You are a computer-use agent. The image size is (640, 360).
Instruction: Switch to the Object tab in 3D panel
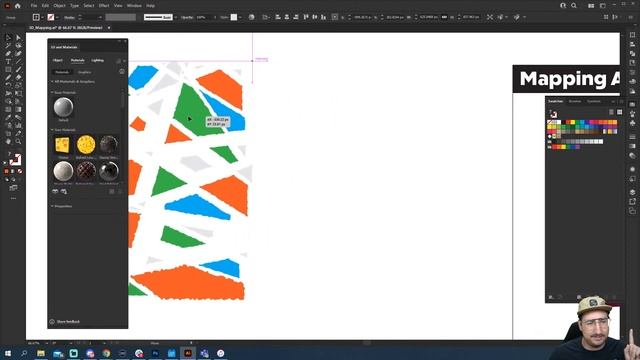click(58, 60)
